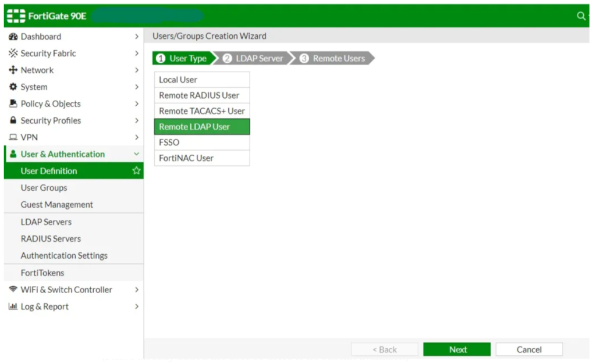Screen dimensions: 596x364
Task: Choose Remote RADIUS User type
Action: coord(202,95)
